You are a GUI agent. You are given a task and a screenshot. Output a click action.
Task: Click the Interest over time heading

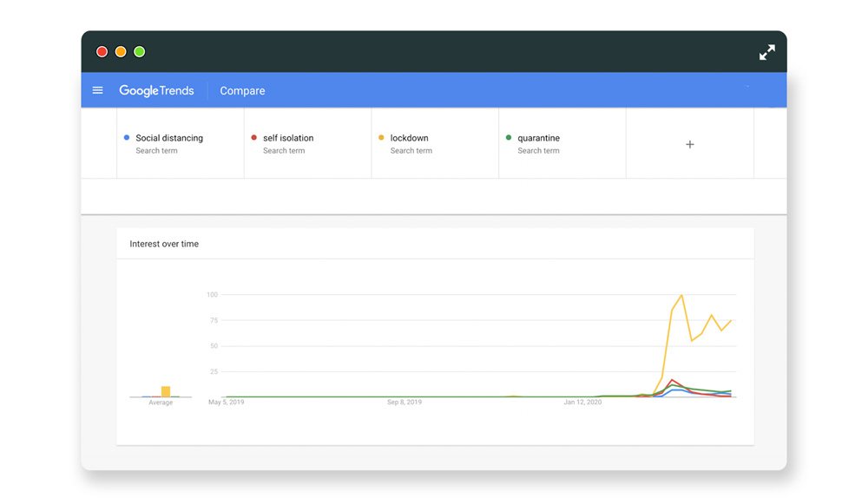(x=164, y=244)
